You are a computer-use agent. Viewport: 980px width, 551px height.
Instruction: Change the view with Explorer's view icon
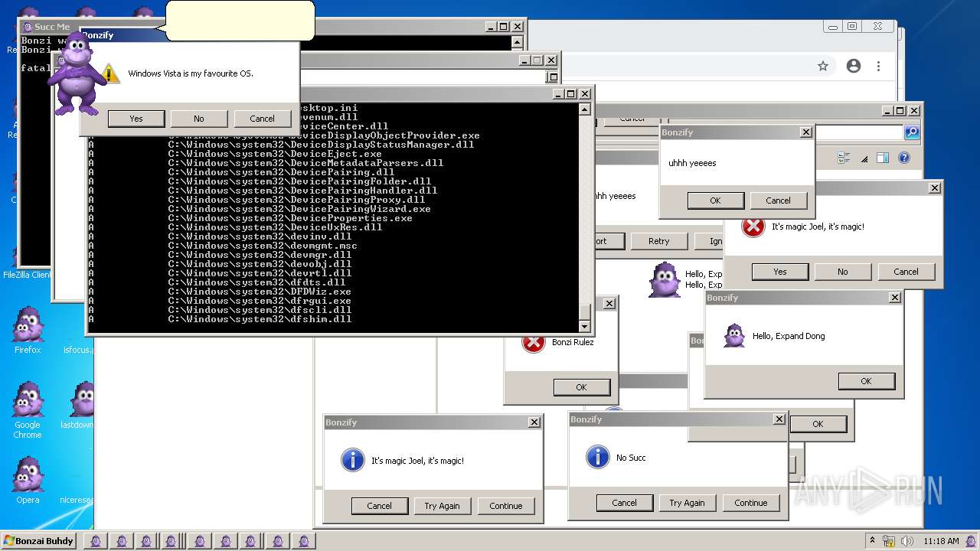844,158
